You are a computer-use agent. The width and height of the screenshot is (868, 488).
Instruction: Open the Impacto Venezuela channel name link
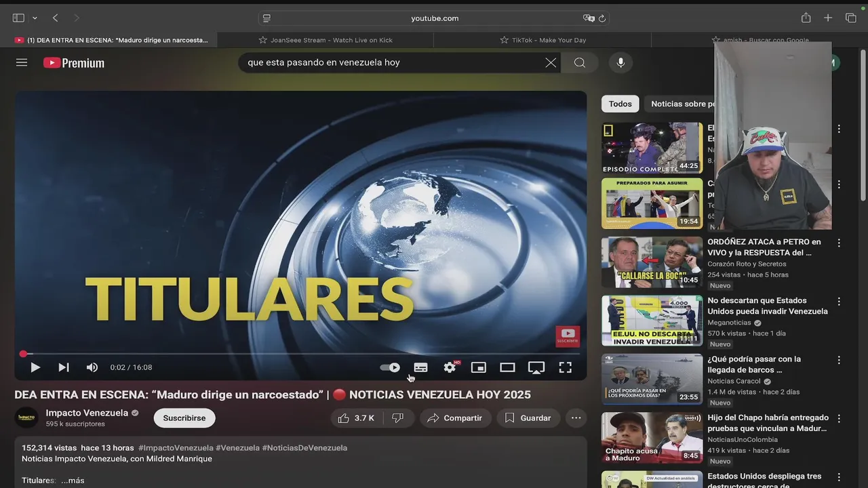[x=87, y=413]
